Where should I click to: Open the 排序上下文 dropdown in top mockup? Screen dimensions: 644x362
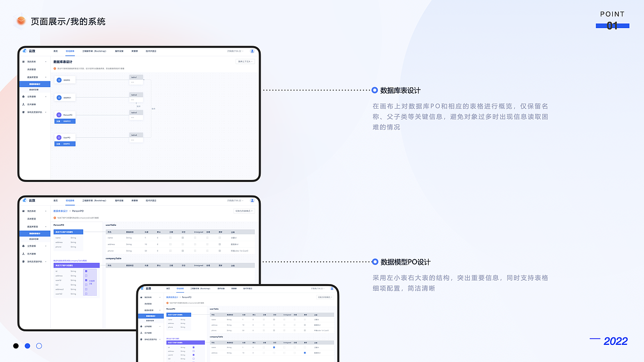coord(246,61)
